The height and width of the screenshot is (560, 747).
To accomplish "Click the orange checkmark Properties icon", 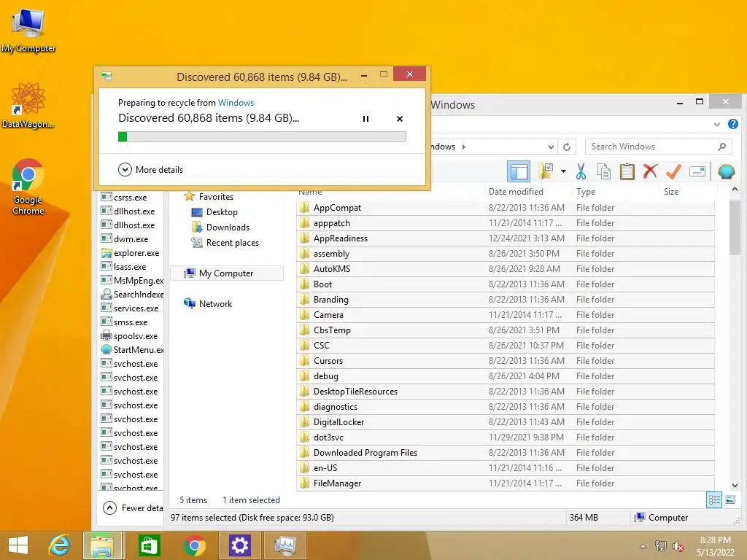I will 673,171.
